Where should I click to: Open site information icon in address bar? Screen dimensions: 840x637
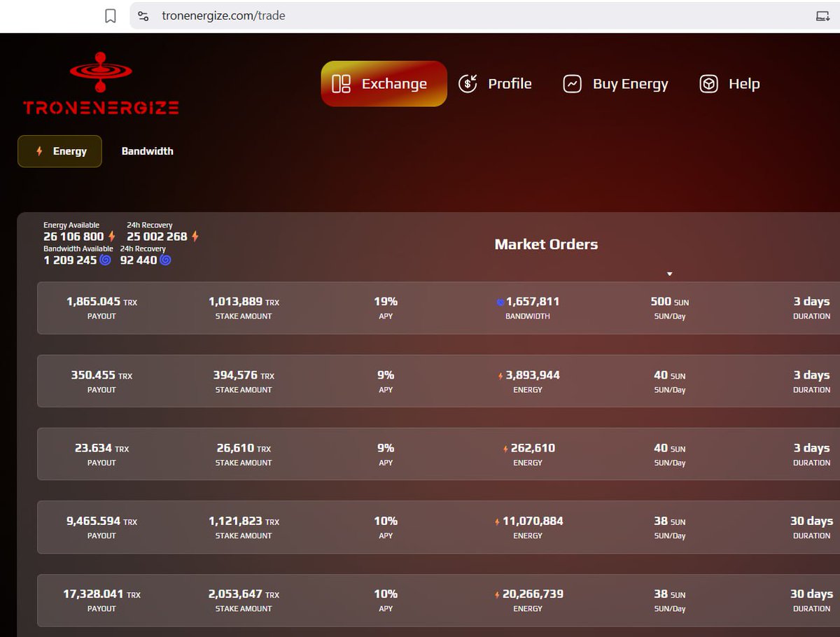coord(143,16)
